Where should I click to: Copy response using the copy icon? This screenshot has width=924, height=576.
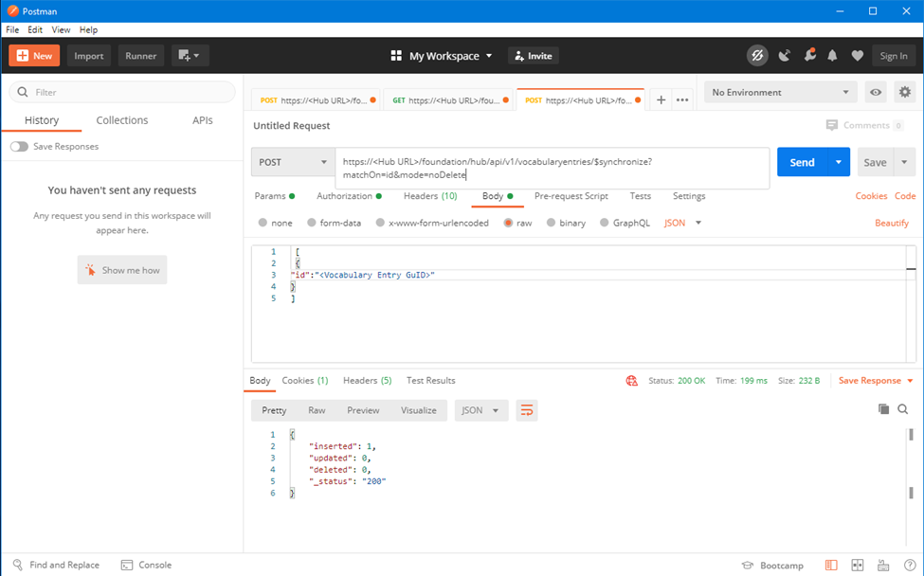point(883,409)
